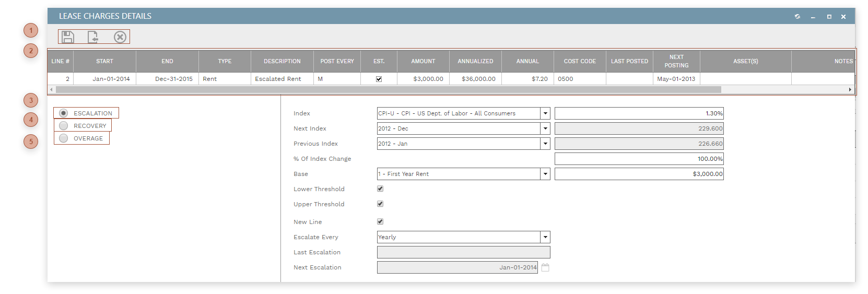
Task: Click the line number '2' cell
Action: 61,79
